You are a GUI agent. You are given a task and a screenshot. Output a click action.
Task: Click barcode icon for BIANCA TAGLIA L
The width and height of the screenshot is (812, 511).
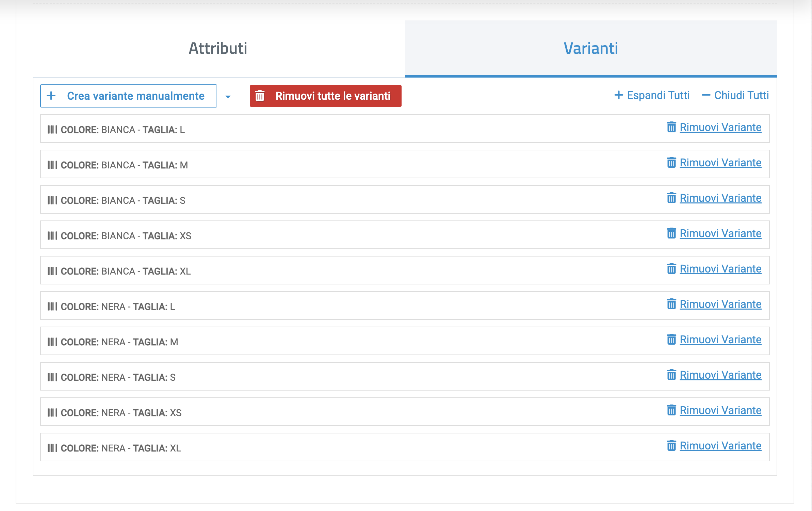52,130
